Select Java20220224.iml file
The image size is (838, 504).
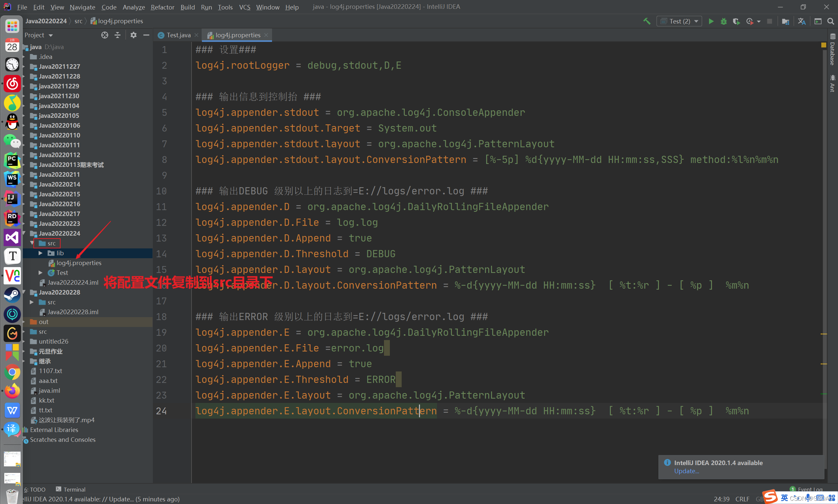click(73, 282)
